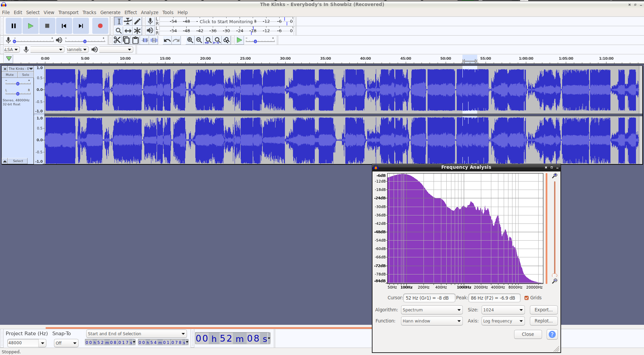Screen dimensions: 644x355
Task: Click the Copy icon
Action: tap(126, 40)
